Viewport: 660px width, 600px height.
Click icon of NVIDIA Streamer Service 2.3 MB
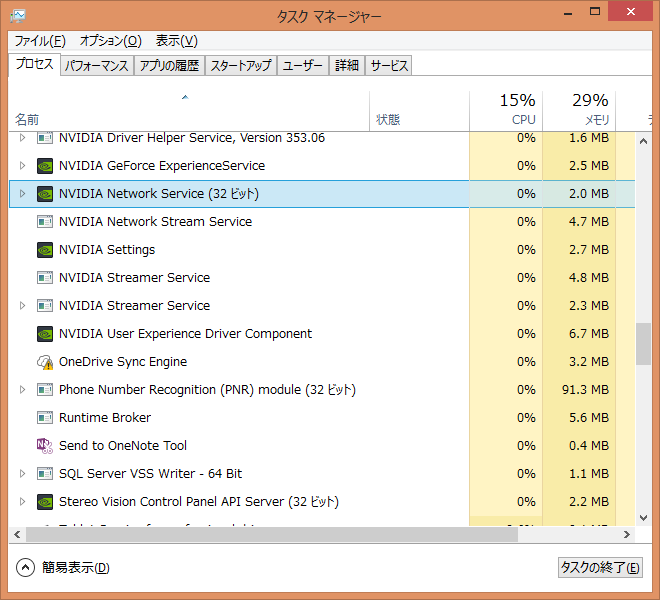click(45, 306)
